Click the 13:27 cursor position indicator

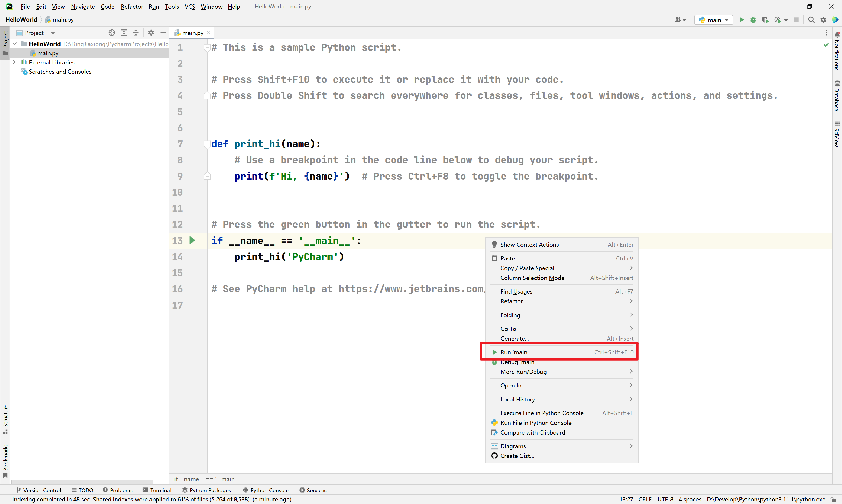pyautogui.click(x=626, y=499)
